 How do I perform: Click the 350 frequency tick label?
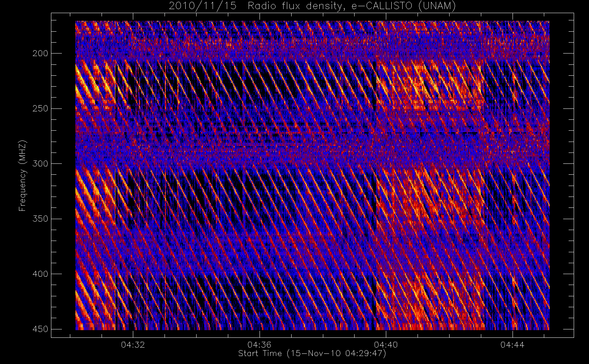click(x=40, y=219)
